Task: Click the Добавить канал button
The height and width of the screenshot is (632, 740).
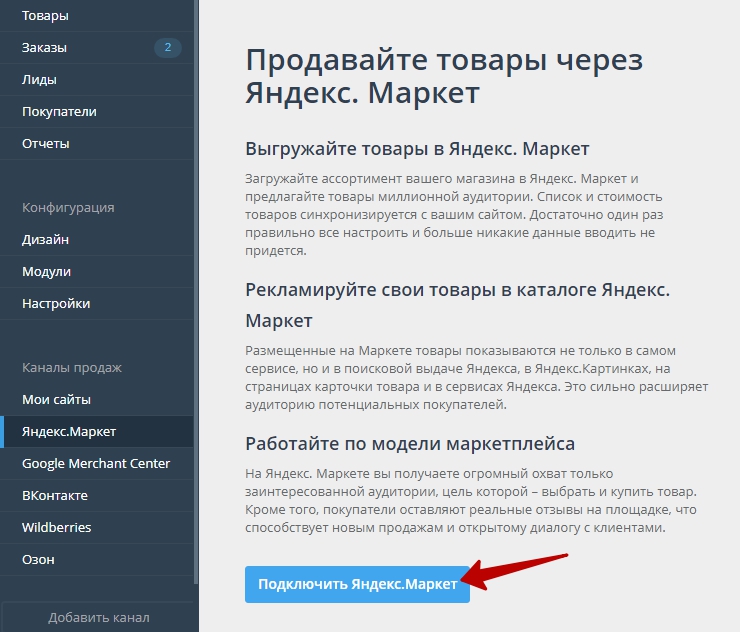Action: (99, 617)
